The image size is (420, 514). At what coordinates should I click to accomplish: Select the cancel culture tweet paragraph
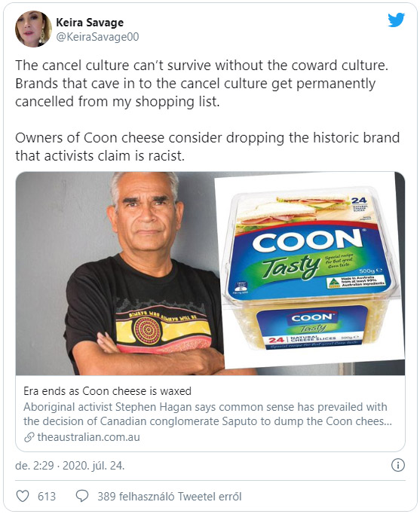pyautogui.click(x=201, y=84)
